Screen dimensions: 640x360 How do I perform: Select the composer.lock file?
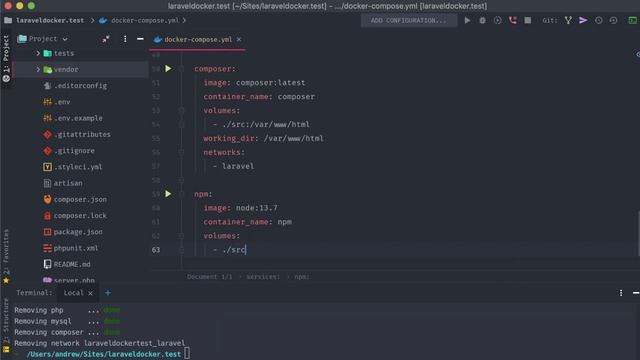pos(80,216)
